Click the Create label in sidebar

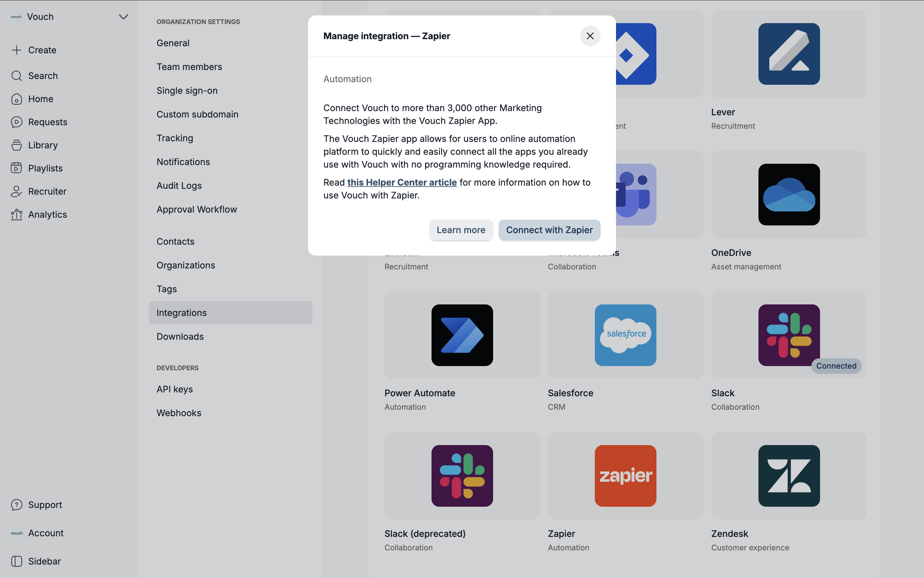42,50
